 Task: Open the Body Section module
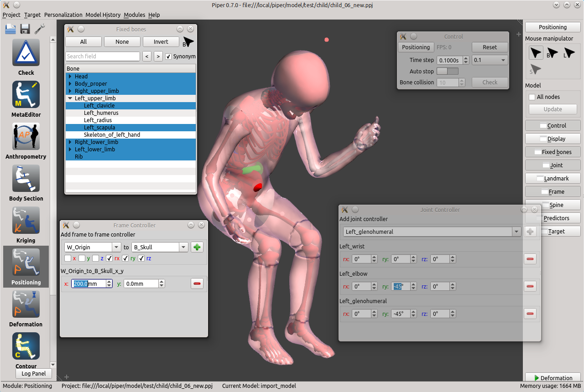26,178
